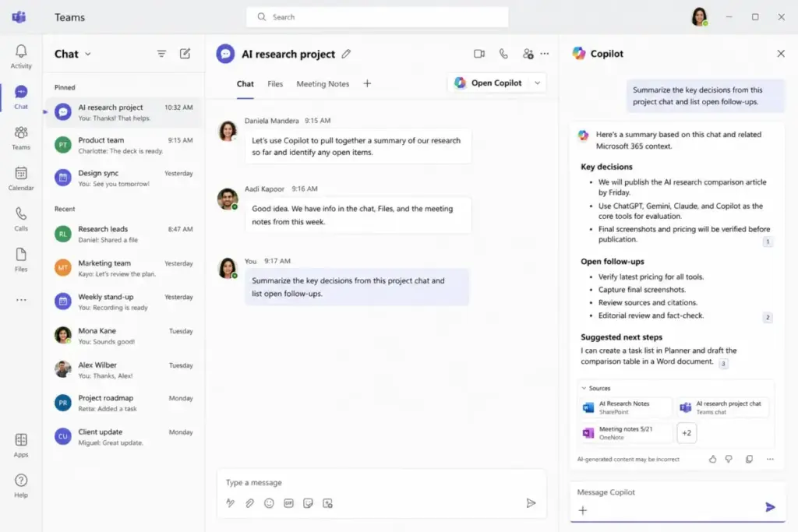
Task: Rename chat with pencil icon beside title
Action: (346, 54)
